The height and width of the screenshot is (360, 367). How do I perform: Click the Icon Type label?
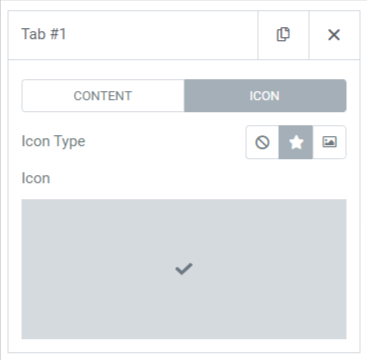point(53,141)
